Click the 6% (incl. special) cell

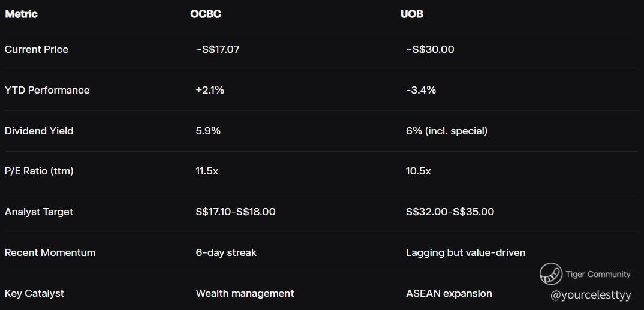click(446, 131)
